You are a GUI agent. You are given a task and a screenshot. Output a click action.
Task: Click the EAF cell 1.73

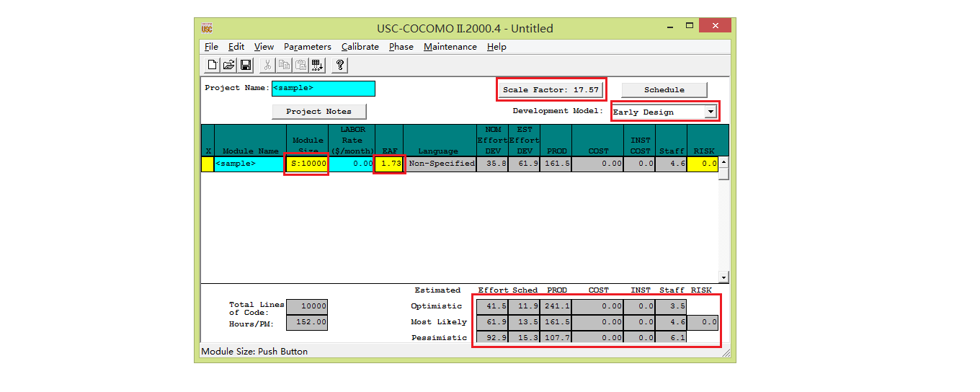tap(389, 164)
